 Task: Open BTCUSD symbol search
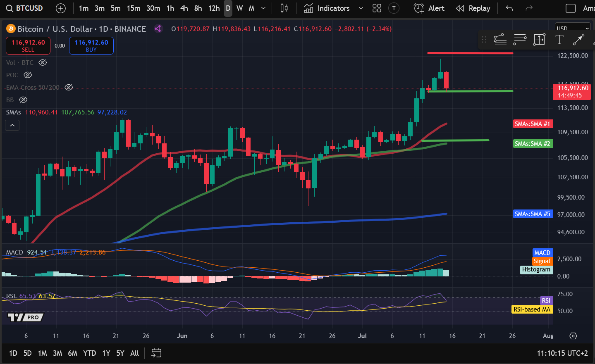pos(24,8)
